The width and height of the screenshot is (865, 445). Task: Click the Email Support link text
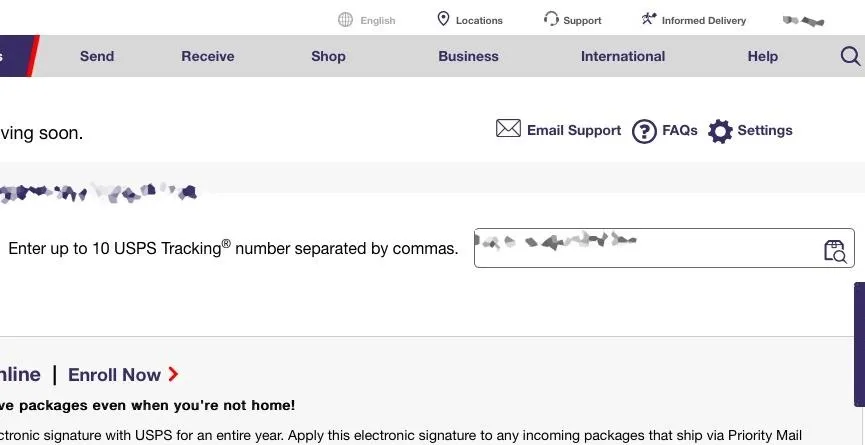coord(574,130)
